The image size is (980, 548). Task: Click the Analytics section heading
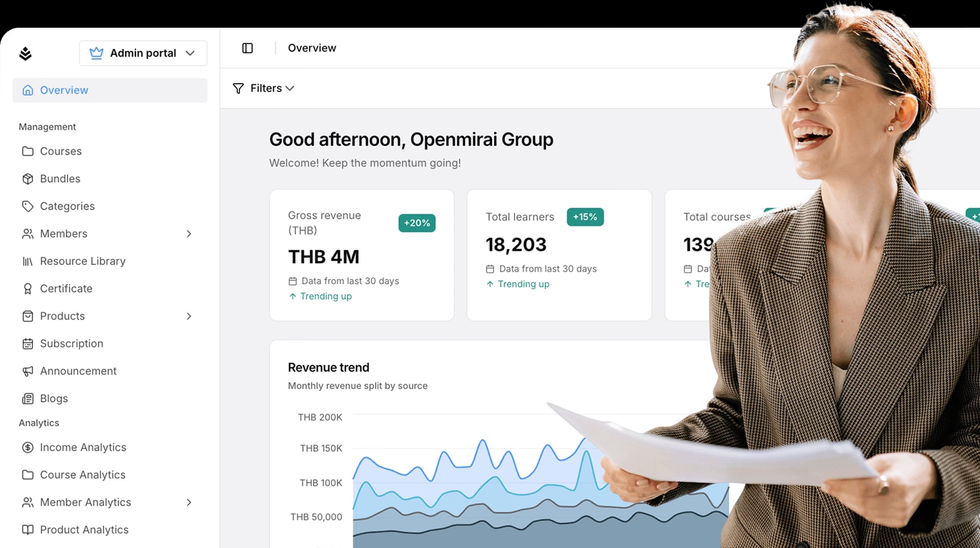[39, 423]
